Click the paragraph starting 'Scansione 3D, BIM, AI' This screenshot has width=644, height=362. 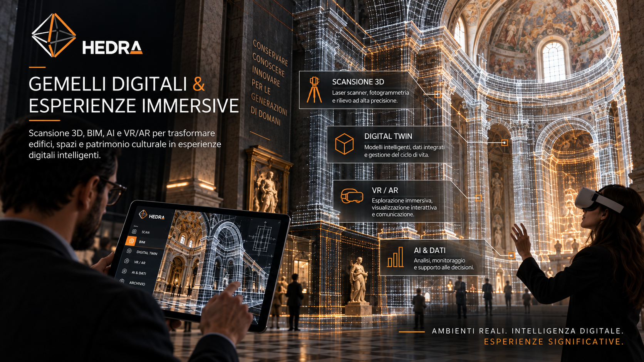click(125, 144)
